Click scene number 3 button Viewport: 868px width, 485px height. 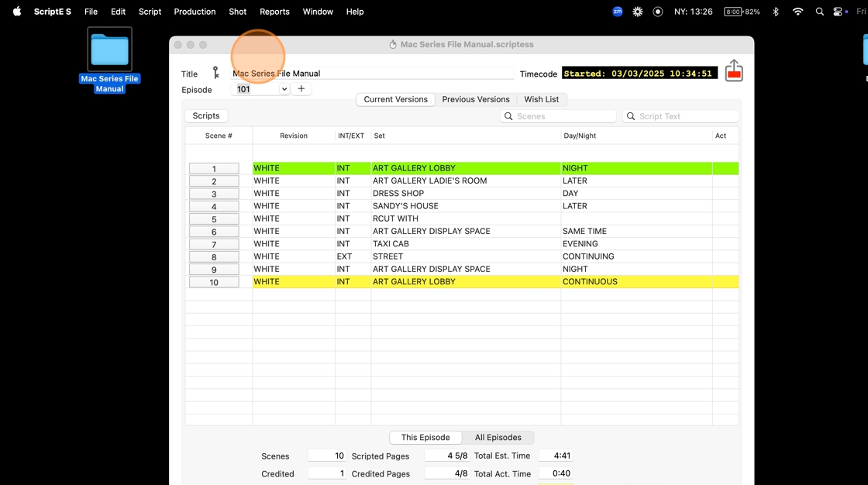[x=214, y=194]
